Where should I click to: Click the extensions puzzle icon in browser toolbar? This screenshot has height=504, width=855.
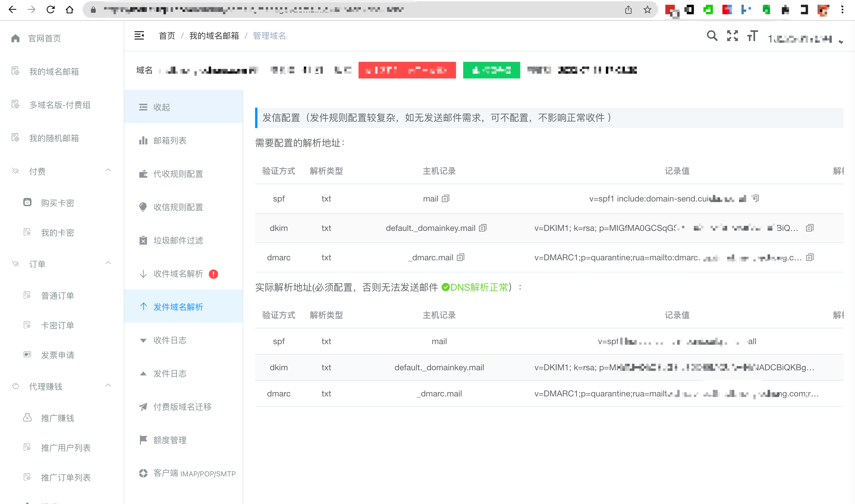[x=785, y=10]
